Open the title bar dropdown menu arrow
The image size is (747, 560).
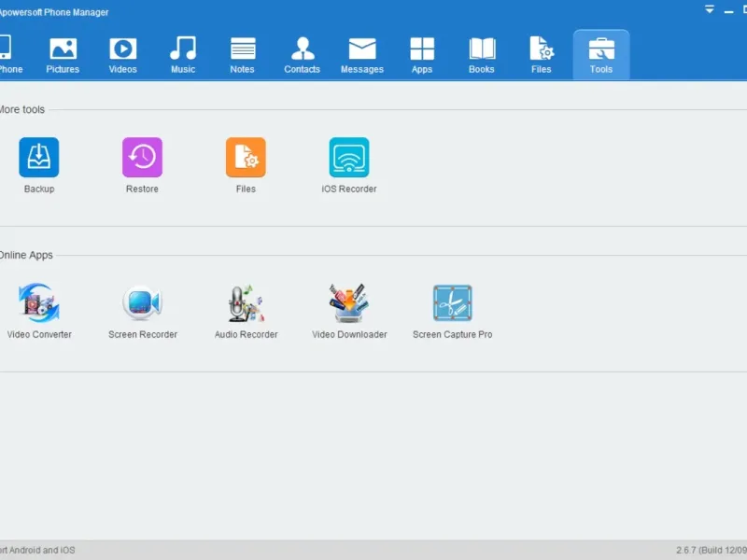click(x=710, y=9)
